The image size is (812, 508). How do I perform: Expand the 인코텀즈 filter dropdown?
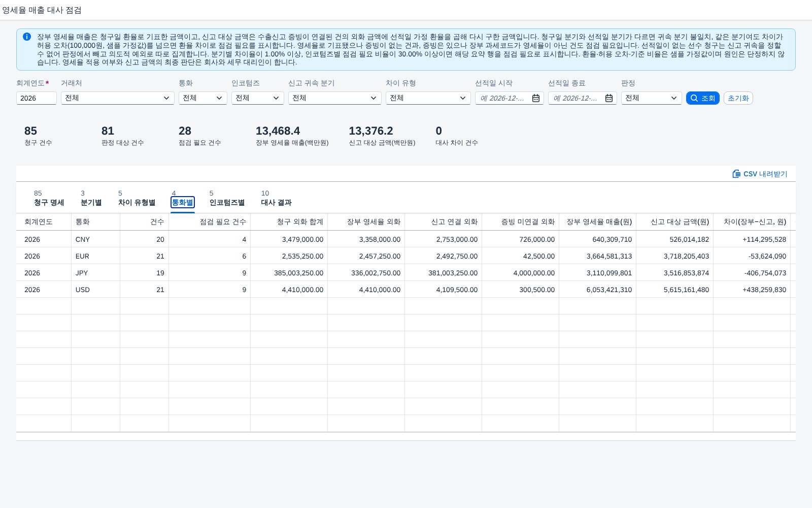(258, 98)
